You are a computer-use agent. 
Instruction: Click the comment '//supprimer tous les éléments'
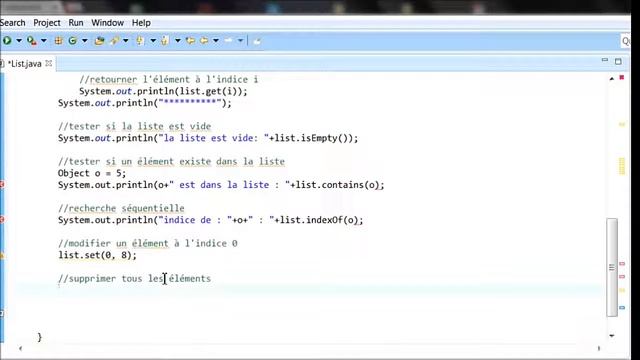(134, 279)
